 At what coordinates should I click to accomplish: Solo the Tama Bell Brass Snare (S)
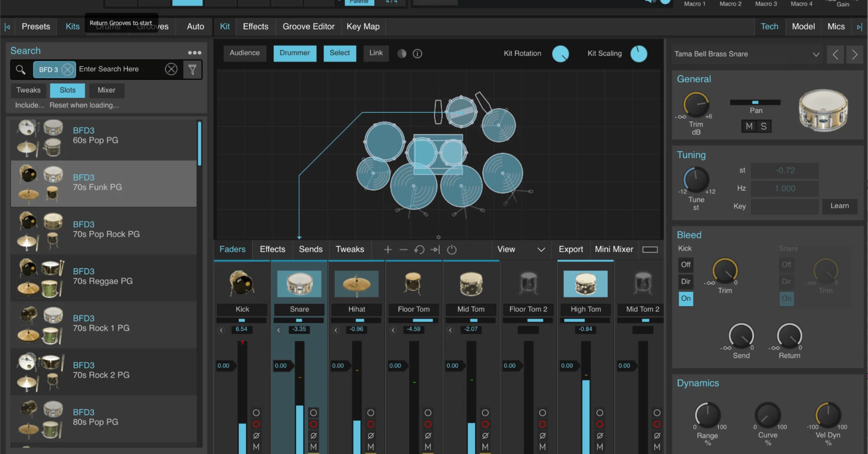[764, 126]
